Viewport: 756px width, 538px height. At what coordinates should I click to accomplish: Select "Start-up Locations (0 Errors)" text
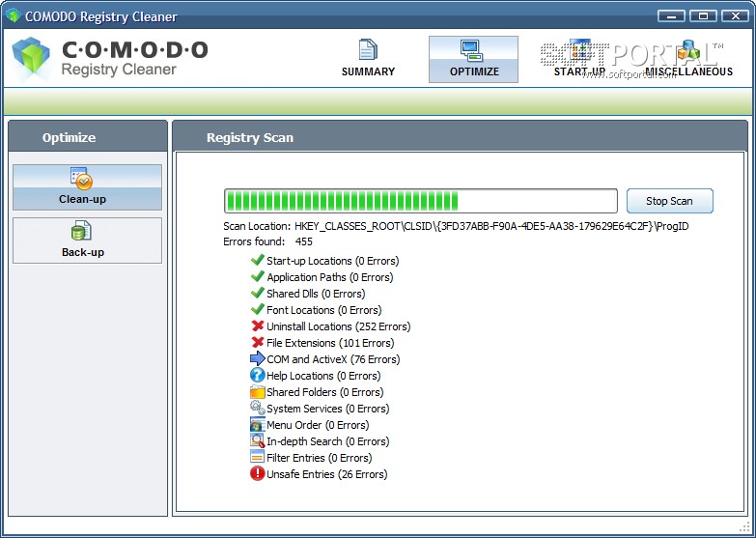click(333, 261)
